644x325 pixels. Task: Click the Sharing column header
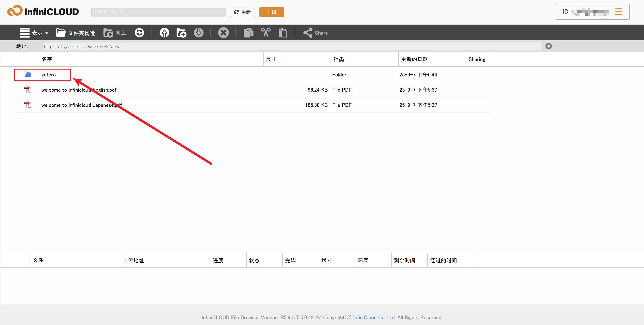pos(478,59)
